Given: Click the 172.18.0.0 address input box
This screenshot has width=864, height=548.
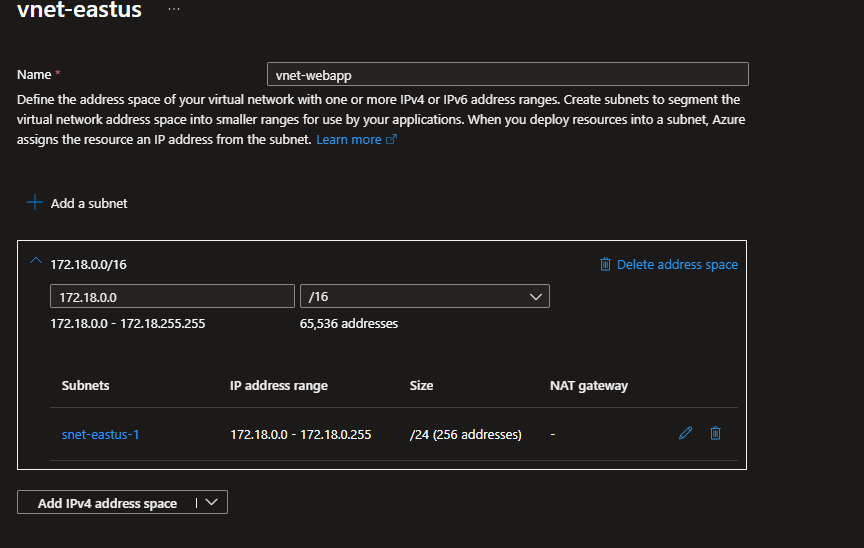Looking at the screenshot, I should [171, 296].
